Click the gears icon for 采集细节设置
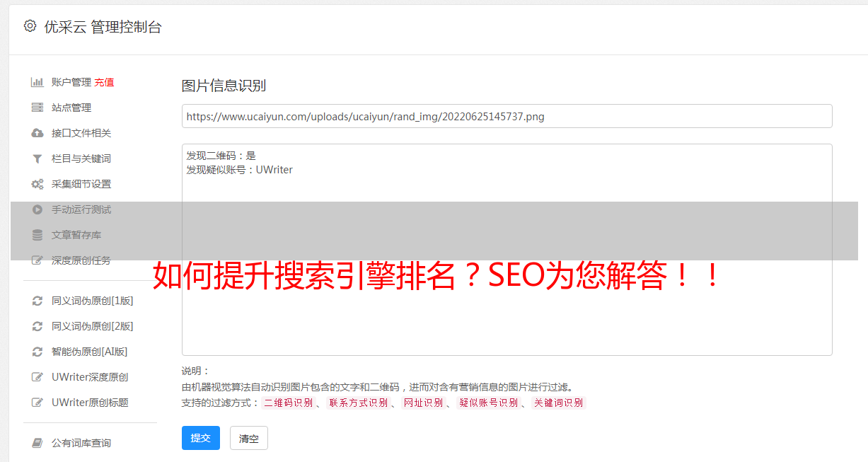This screenshot has width=868, height=462. point(37,184)
